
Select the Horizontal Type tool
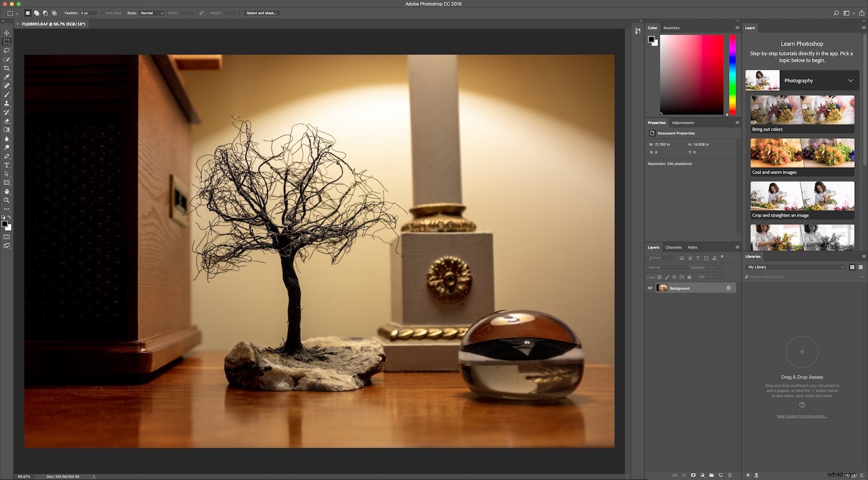pos(7,165)
